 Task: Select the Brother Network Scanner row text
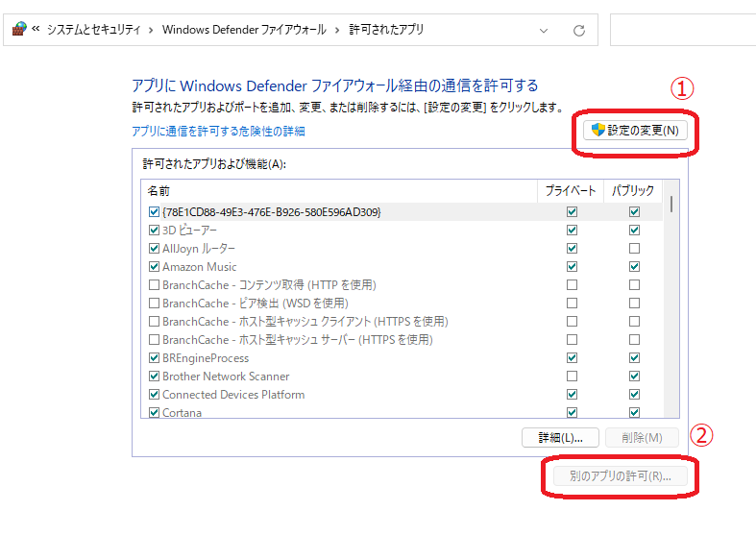(226, 377)
